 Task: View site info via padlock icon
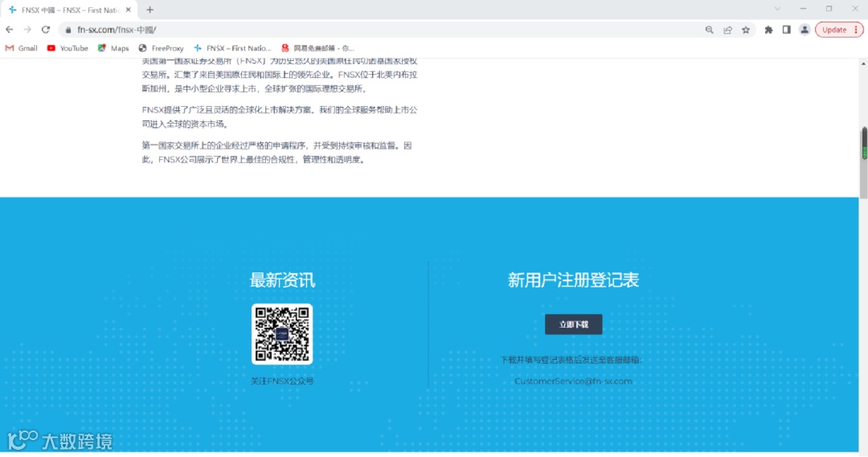click(68, 30)
